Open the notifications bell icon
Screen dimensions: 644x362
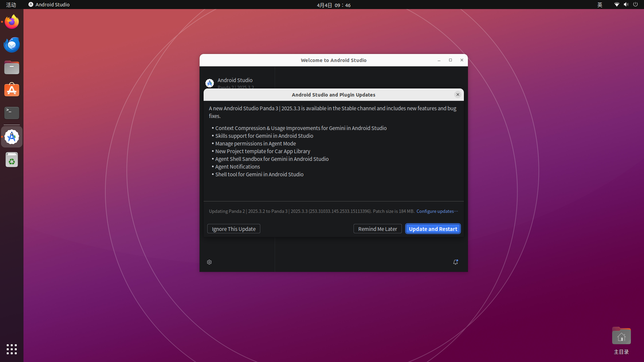[x=455, y=262]
